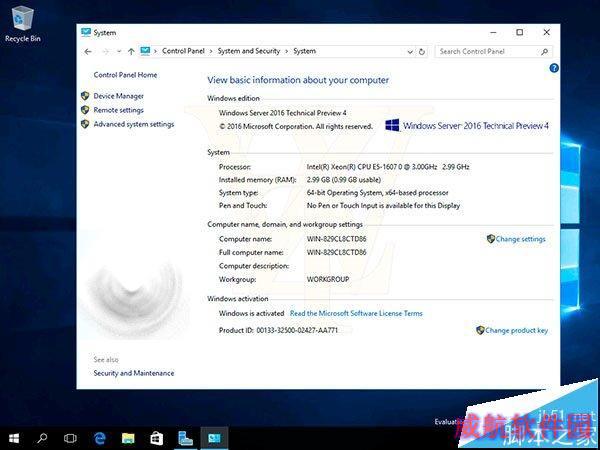Viewport: 600px width, 450px height.
Task: Select System and Security in the breadcrumb
Action: coord(249,51)
